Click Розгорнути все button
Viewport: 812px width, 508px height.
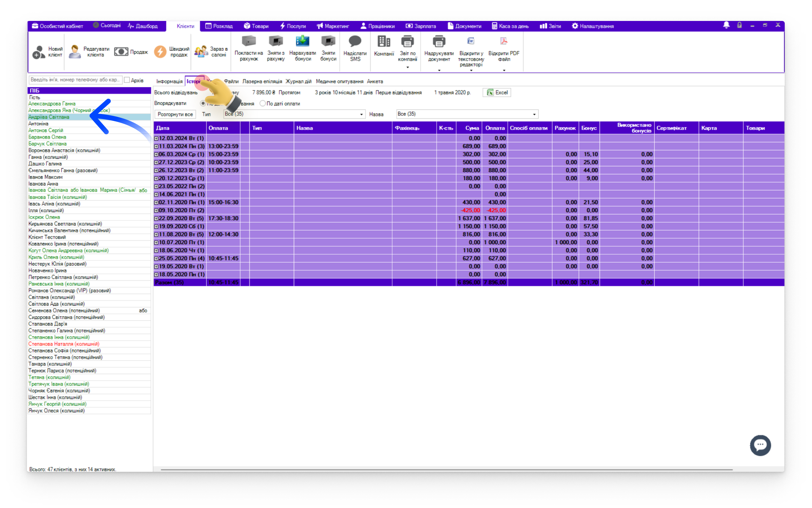point(175,114)
